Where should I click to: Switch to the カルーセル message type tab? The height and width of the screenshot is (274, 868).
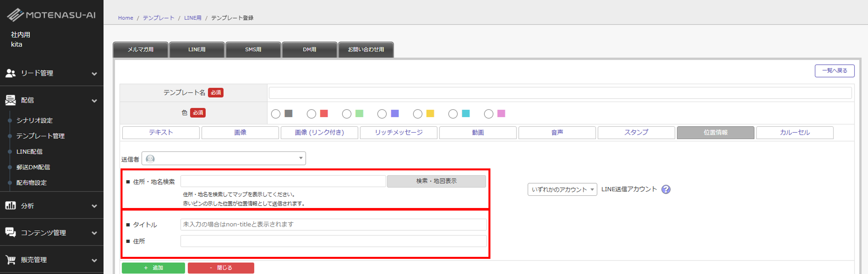pyautogui.click(x=795, y=133)
